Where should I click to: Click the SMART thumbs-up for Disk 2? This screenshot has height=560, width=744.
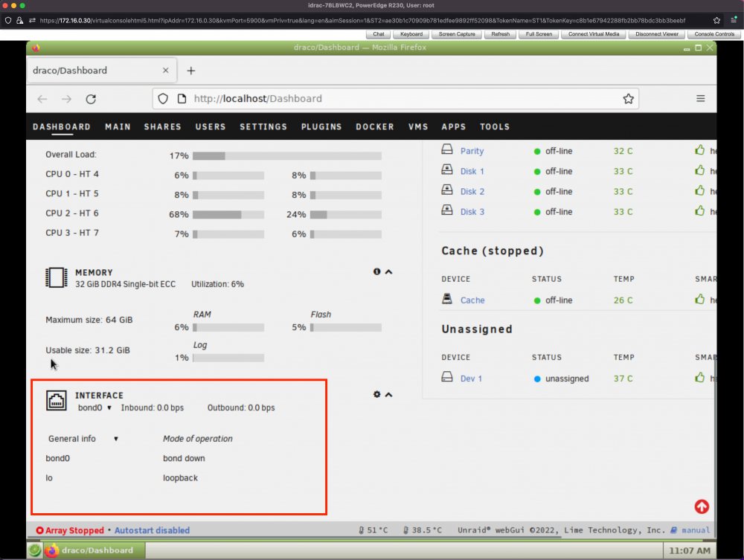pyautogui.click(x=699, y=190)
